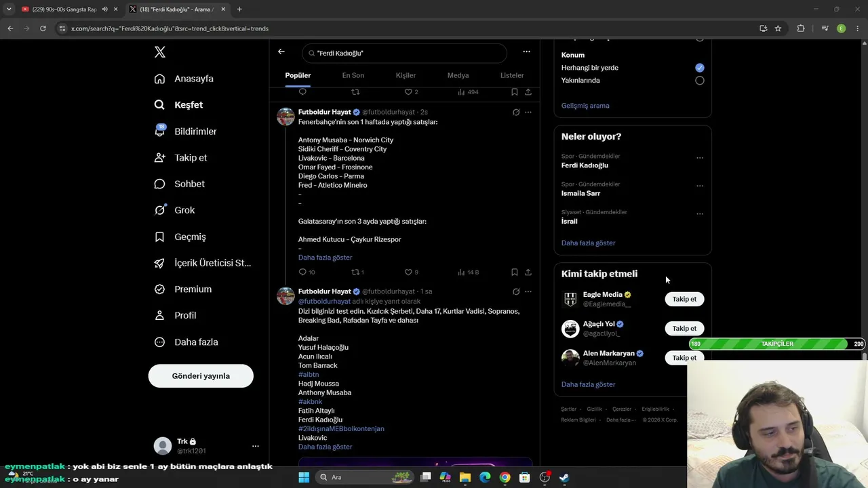Open options for the Ismaila Sarr trend
Image resolution: width=868 pixels, height=488 pixels.
pos(700,186)
